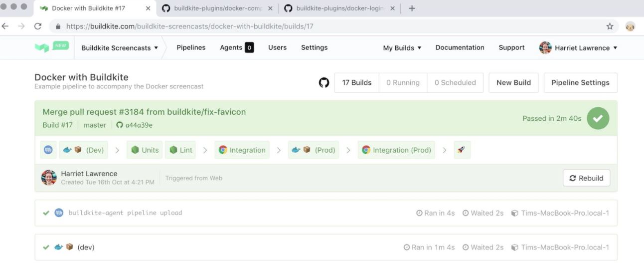Go back in browser history
Image resolution: width=644 pixels, height=263 pixels.
(x=5, y=26)
